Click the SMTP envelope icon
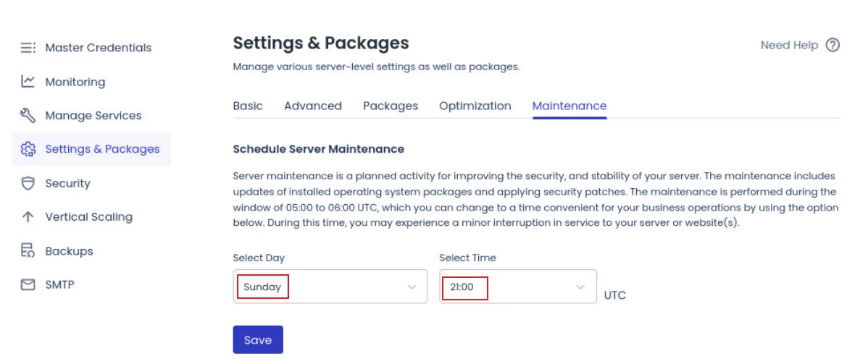This screenshot has width=868, height=364. (x=28, y=285)
